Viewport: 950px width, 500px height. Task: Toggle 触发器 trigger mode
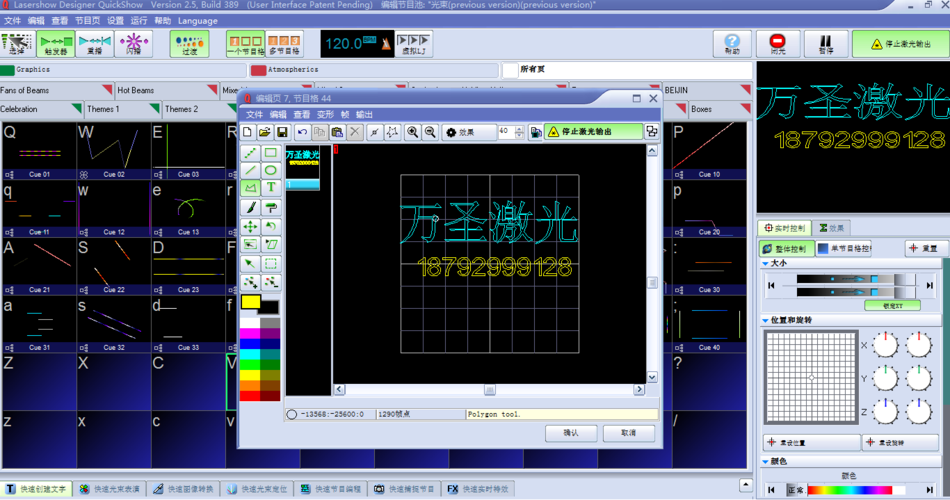point(56,44)
